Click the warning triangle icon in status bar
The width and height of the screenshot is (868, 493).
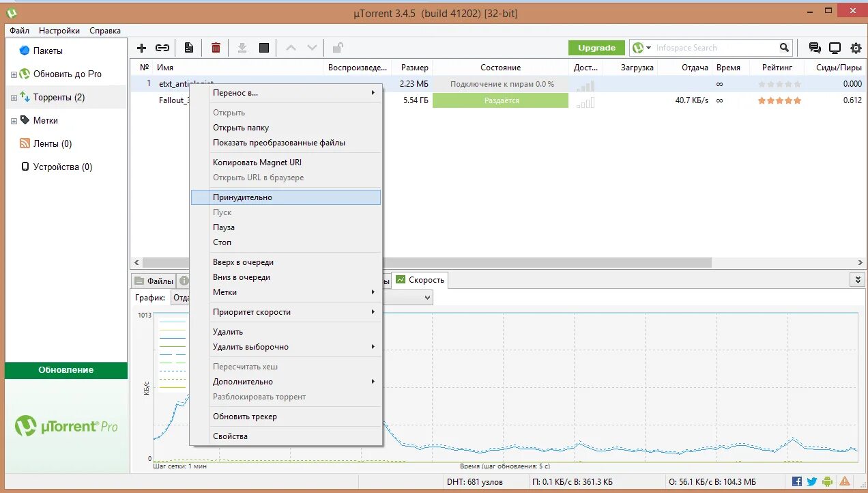point(845,481)
